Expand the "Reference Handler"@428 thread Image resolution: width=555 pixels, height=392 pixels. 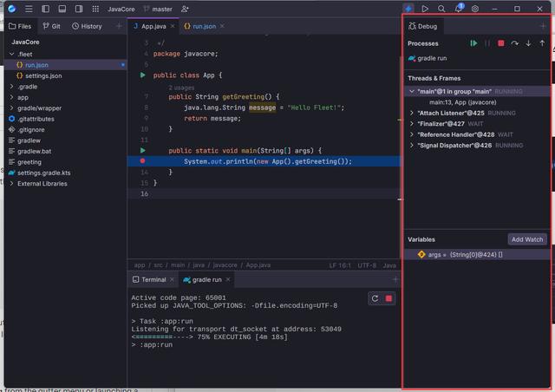tap(412, 134)
